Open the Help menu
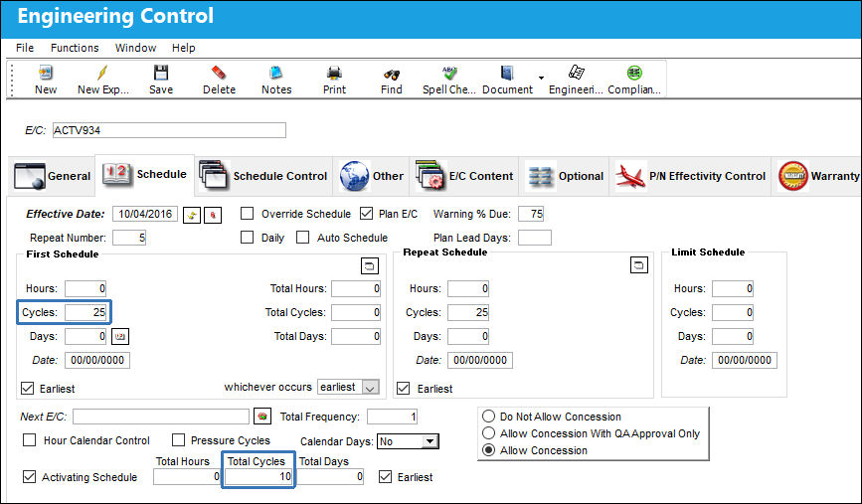This screenshot has width=862, height=504. (x=184, y=48)
